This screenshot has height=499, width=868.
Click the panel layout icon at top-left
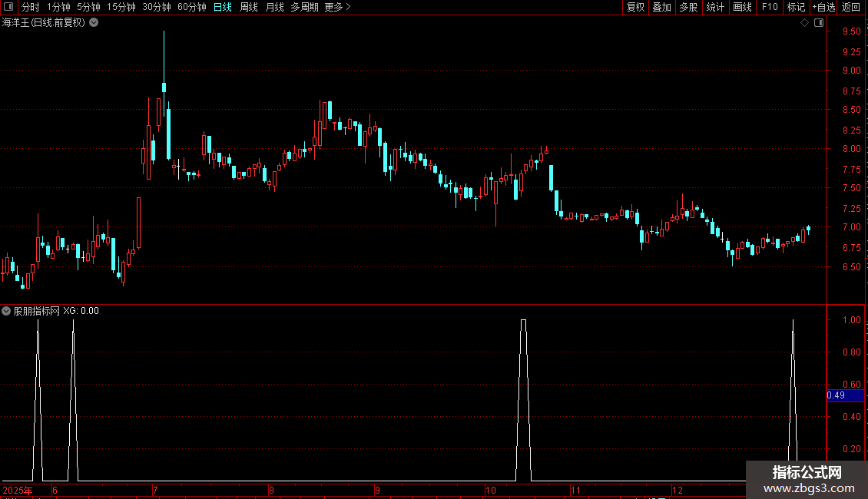(x=8, y=7)
